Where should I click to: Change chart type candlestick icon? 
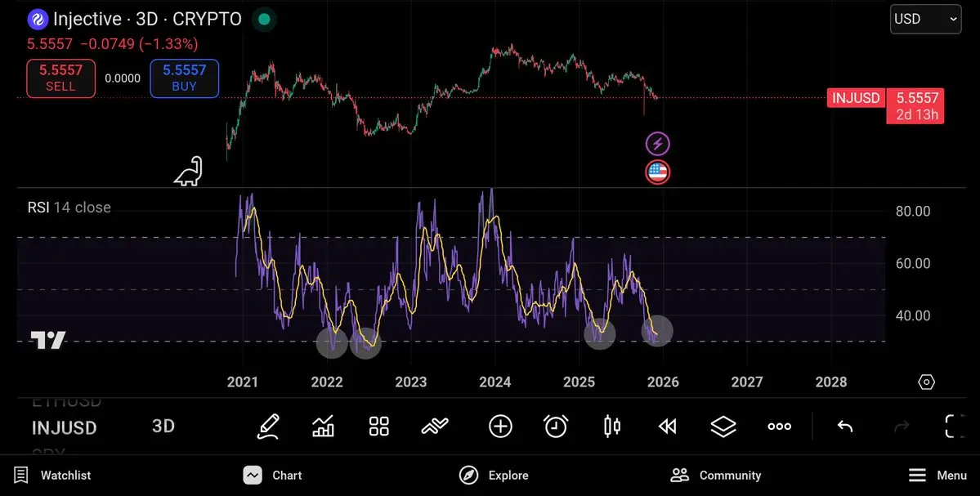pos(612,427)
